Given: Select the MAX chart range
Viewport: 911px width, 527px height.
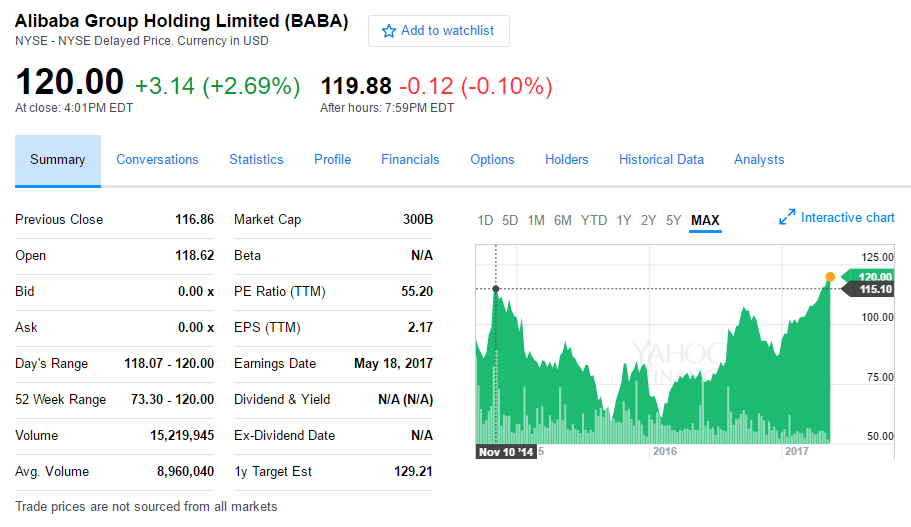Looking at the screenshot, I should click(705, 221).
